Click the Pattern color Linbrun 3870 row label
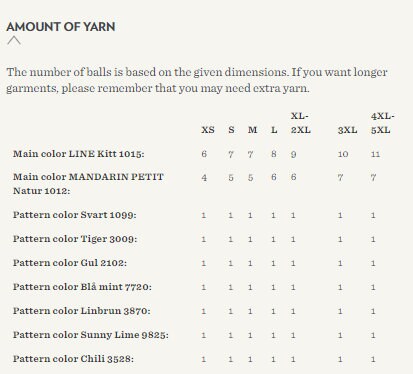The width and height of the screenshot is (413, 374). [82, 311]
